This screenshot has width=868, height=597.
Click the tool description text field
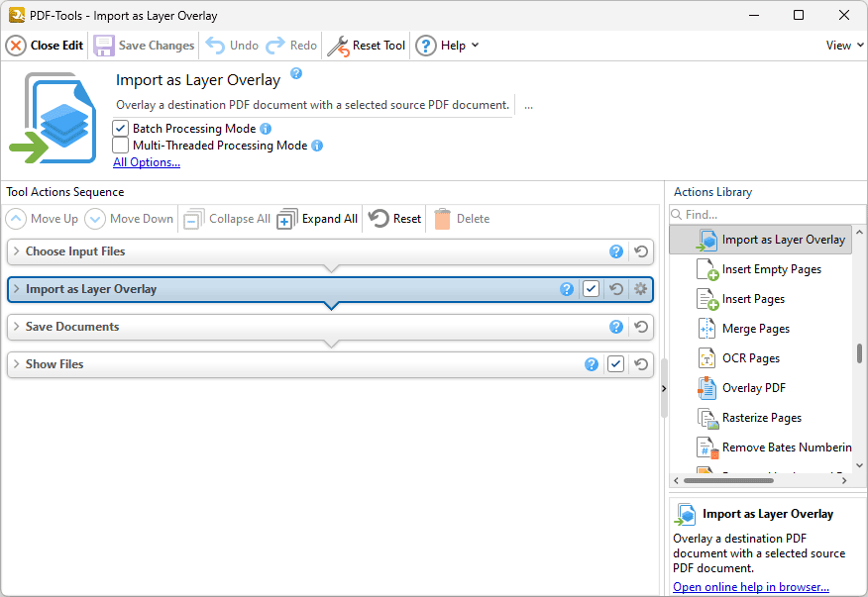point(313,105)
